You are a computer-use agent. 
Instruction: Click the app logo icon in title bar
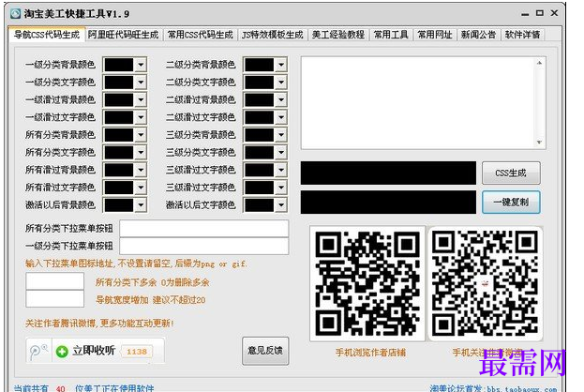[x=16, y=14]
